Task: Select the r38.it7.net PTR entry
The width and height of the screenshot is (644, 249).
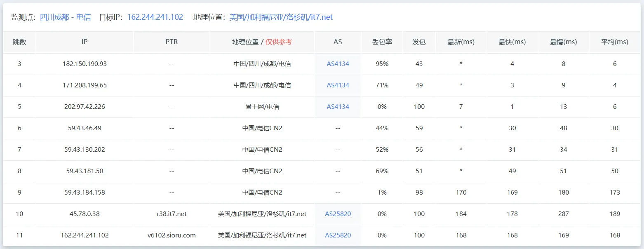Action: tap(172, 214)
